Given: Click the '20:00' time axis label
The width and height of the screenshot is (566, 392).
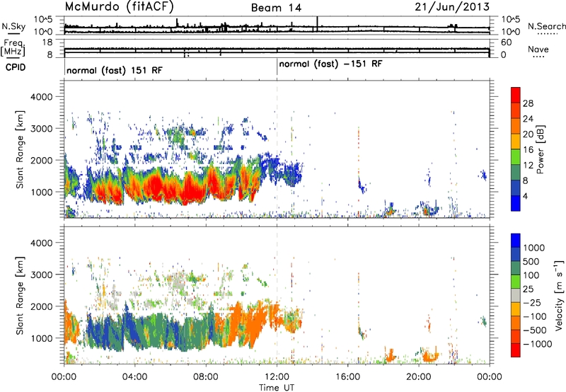Looking at the screenshot, I should coord(419,377).
